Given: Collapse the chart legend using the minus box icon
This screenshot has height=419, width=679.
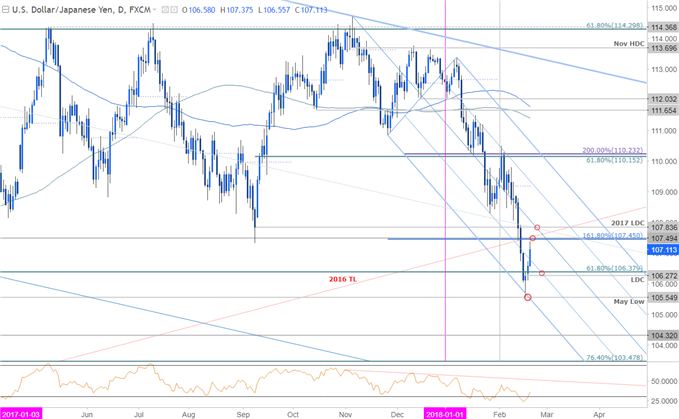Looking at the screenshot, I should [x=5, y=10].
